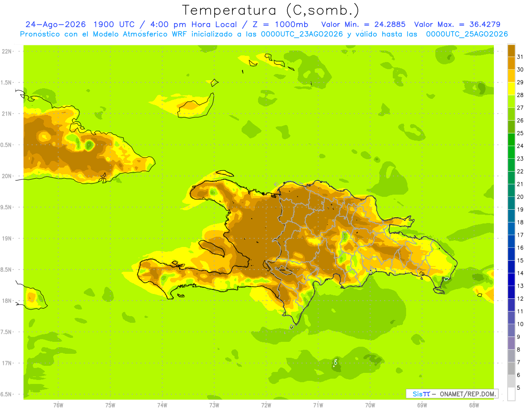Click the legend value '14'
The height and width of the screenshot is (411, 532).
pyautogui.click(x=520, y=273)
